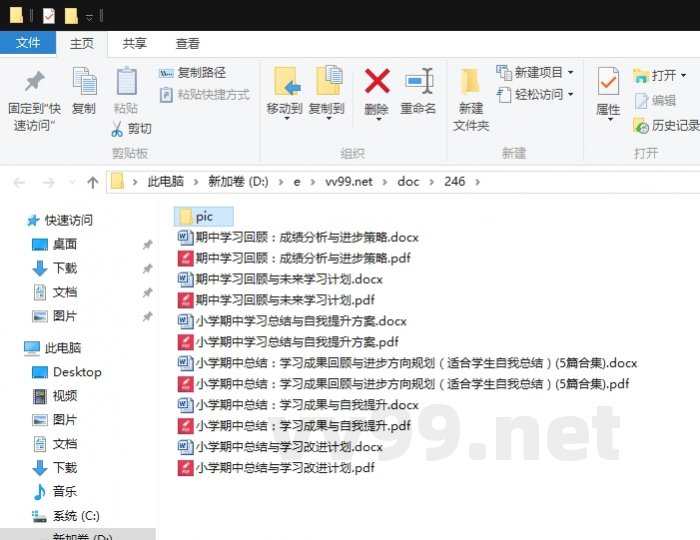Open pinned 文档 under Quick access
The width and height of the screenshot is (700, 540).
54,292
